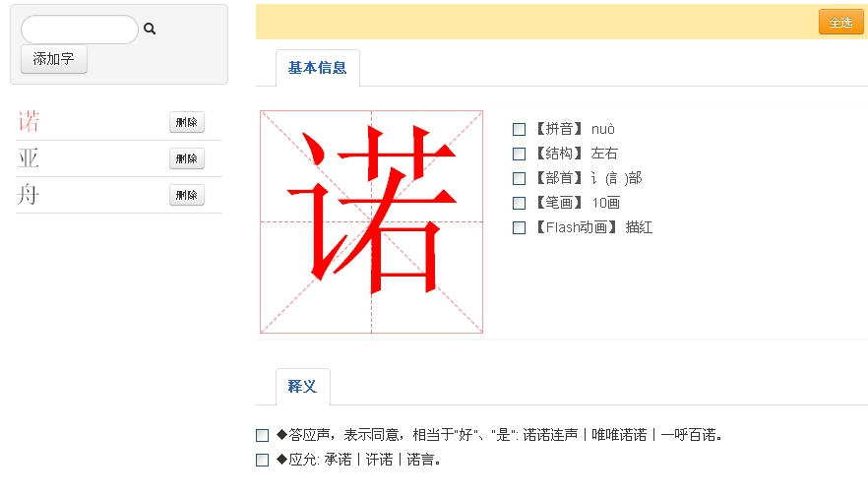Click the magnifier search icon
The height and width of the screenshot is (497, 868).
pos(150,29)
